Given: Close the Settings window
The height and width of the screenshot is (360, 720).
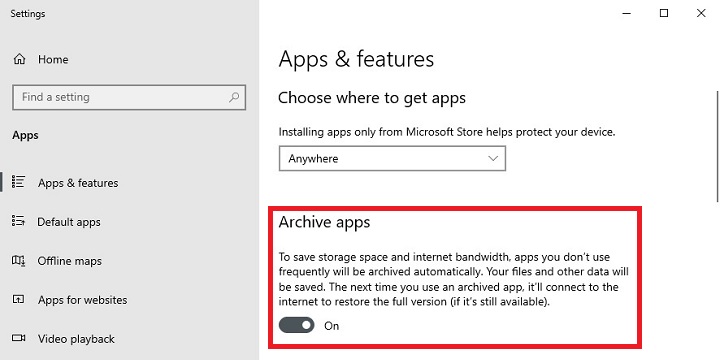Looking at the screenshot, I should (x=701, y=13).
